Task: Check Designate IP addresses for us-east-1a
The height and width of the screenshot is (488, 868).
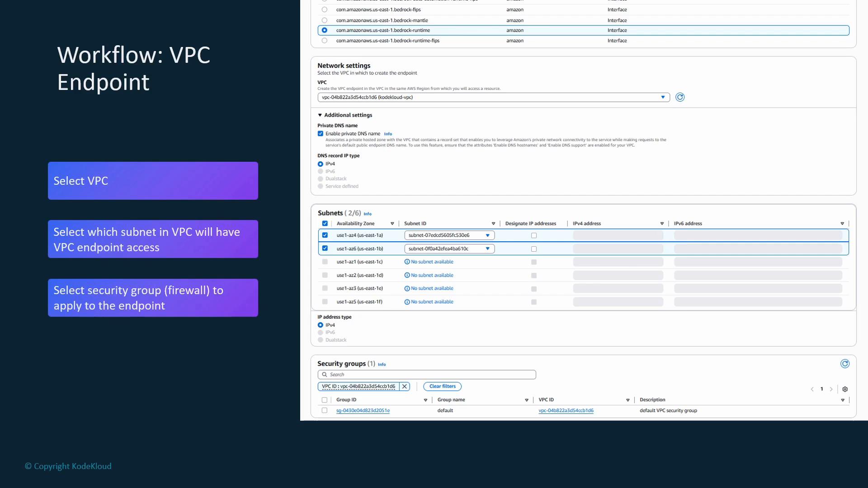Action: click(534, 235)
